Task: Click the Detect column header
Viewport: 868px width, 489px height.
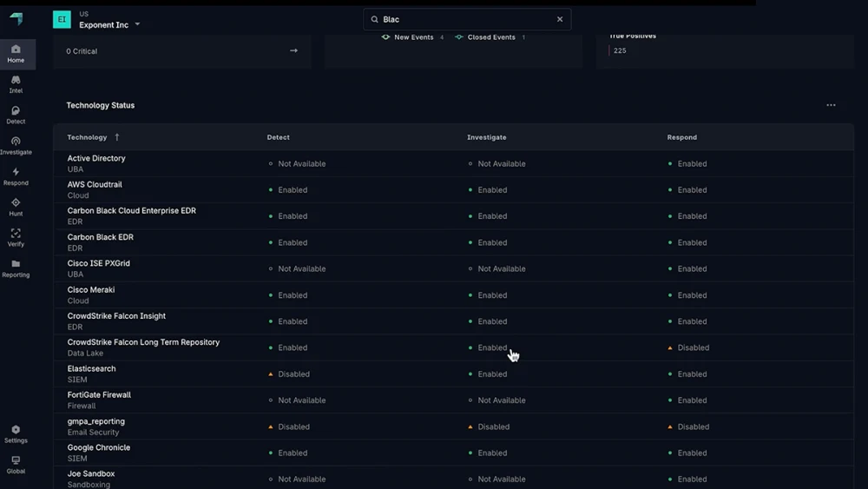Action: pyautogui.click(x=278, y=137)
